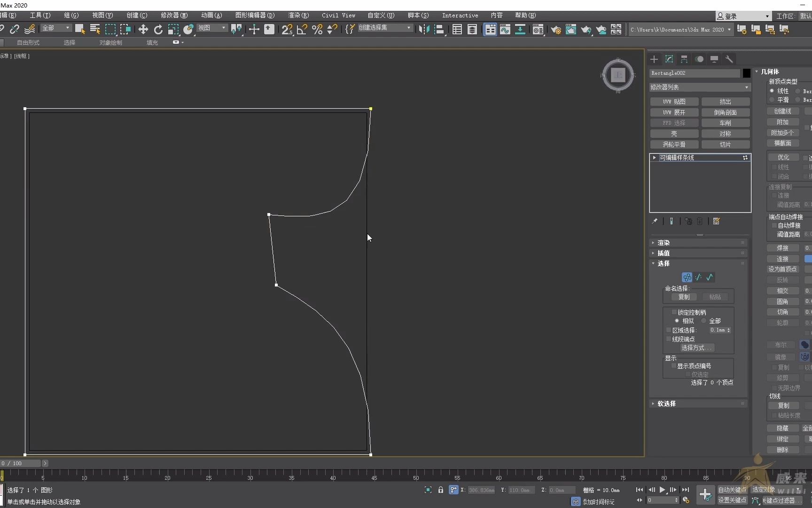Toggle the 2.5D snaps tool

click(287, 29)
